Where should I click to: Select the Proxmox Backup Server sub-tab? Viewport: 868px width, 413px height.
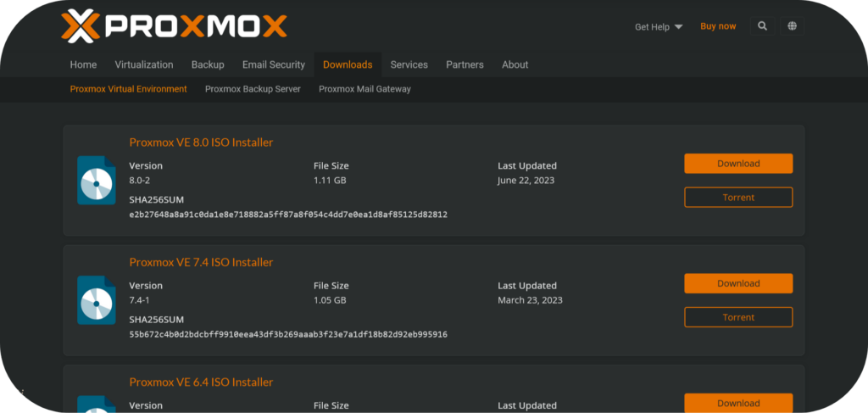click(x=253, y=88)
